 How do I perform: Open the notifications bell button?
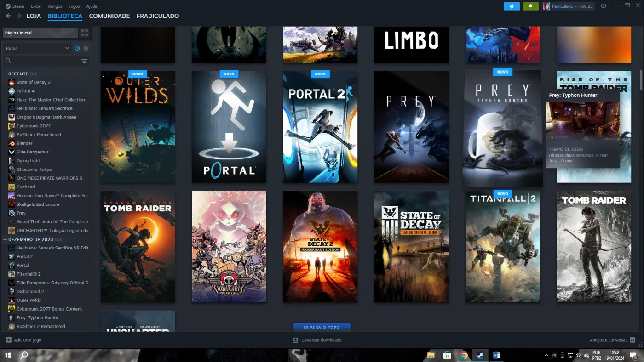530,6
